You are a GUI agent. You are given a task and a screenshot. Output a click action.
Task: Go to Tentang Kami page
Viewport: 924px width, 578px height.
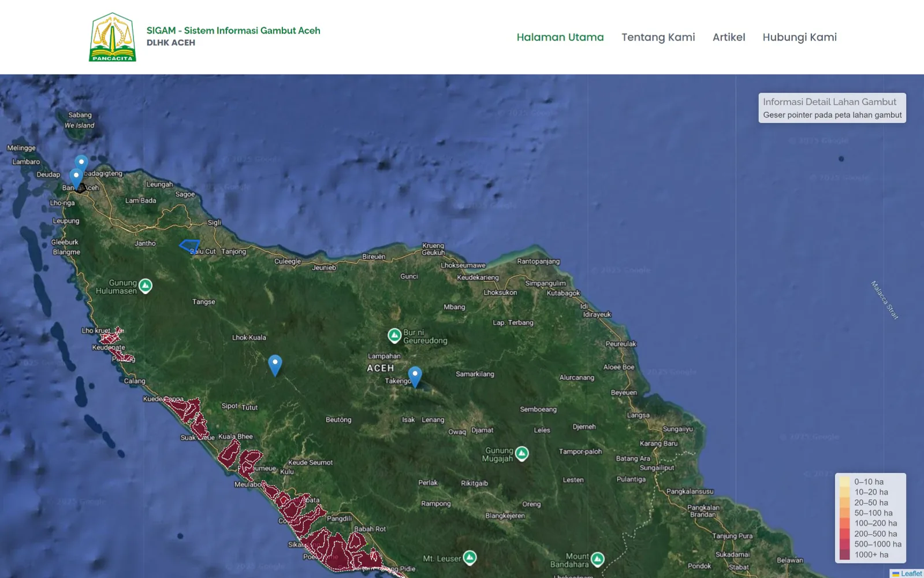[x=658, y=37]
